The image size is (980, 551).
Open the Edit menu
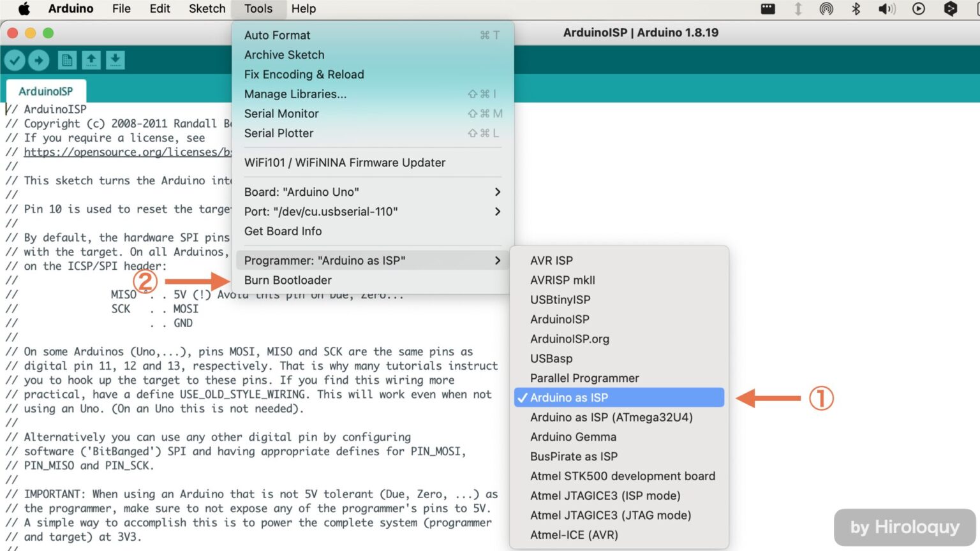click(x=160, y=9)
